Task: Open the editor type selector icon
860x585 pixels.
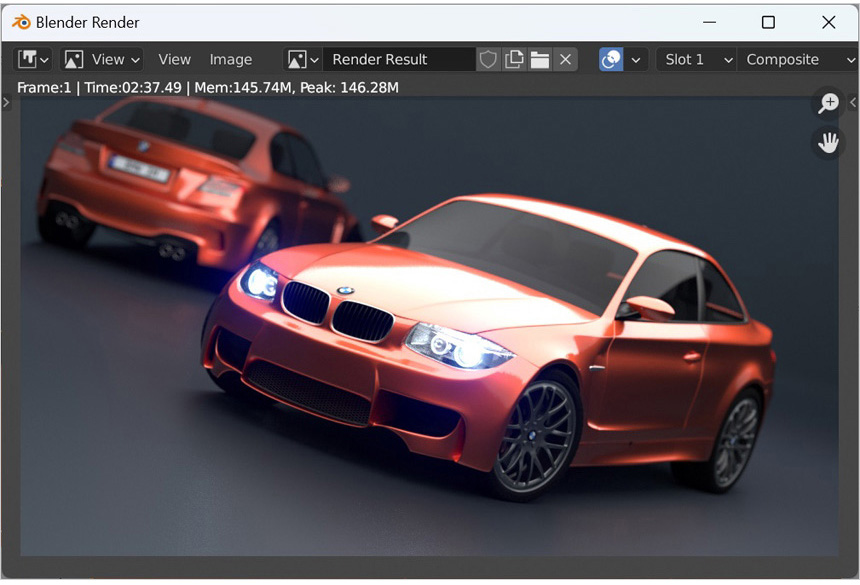Action: click(33, 60)
